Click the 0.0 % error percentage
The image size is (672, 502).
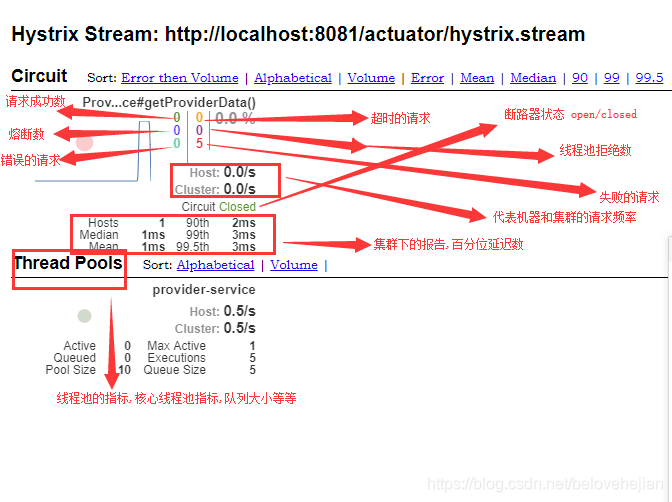point(235,118)
